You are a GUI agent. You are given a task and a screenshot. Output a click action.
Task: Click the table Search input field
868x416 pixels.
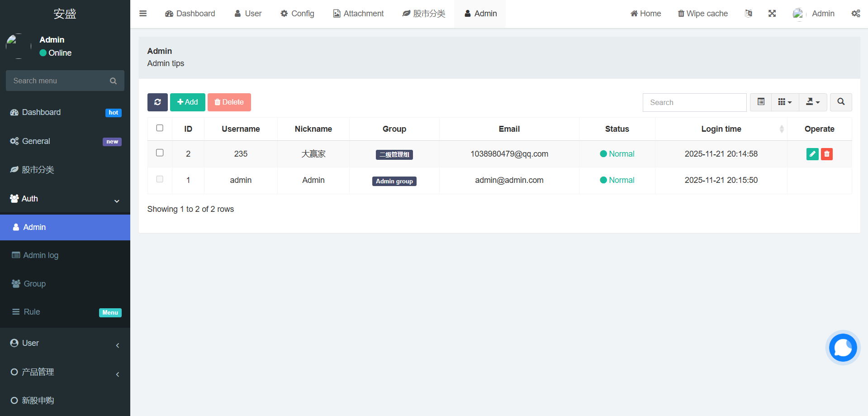[694, 103]
